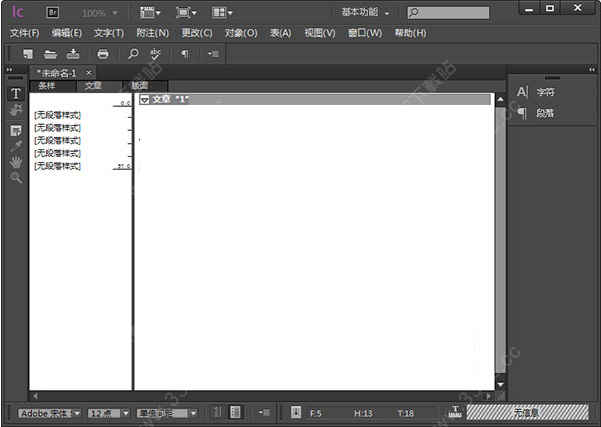Image resolution: width=601 pixels, height=427 pixels.
Task: Select the Type tool
Action: (x=16, y=94)
